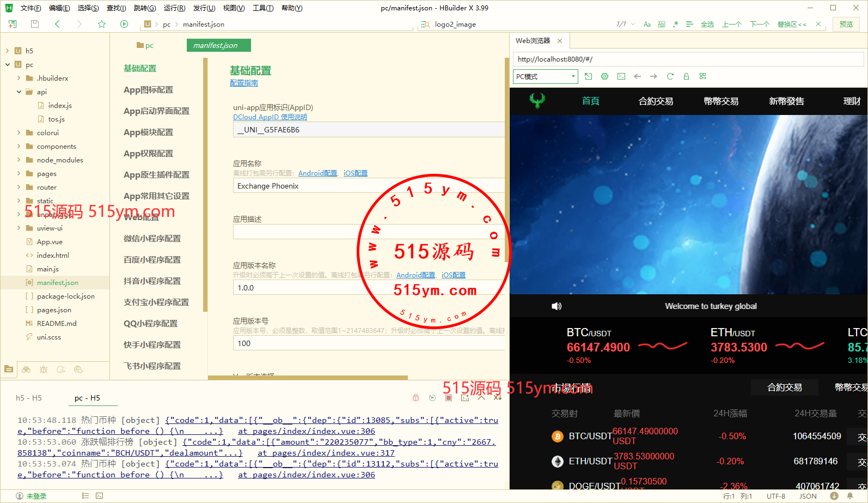Expand the components folder in tree

19,146
